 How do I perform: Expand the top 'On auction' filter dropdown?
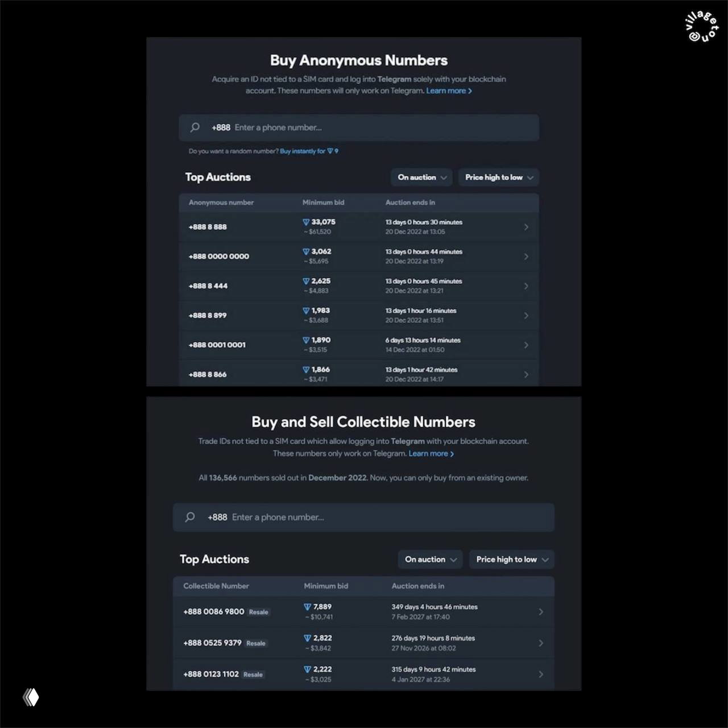click(421, 177)
